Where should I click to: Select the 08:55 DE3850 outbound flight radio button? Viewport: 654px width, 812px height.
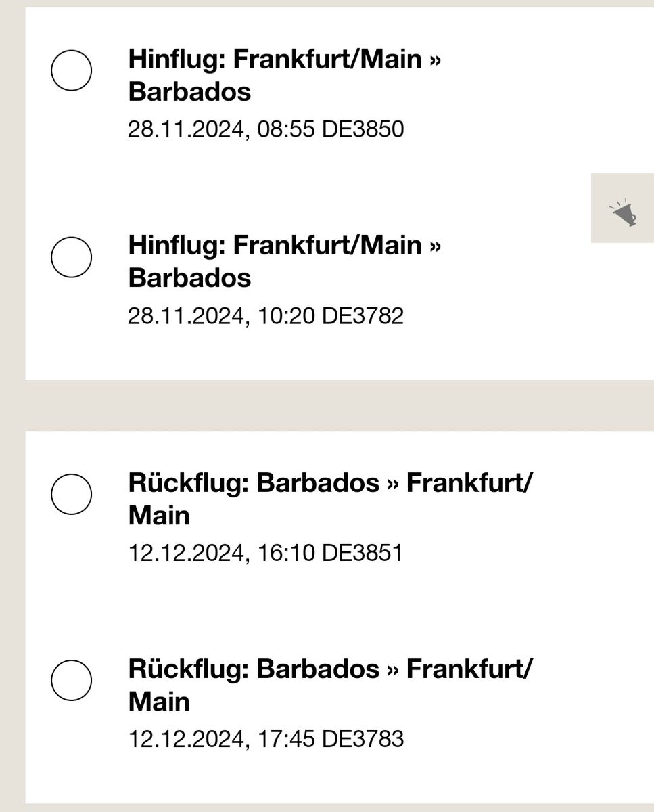pos(72,70)
